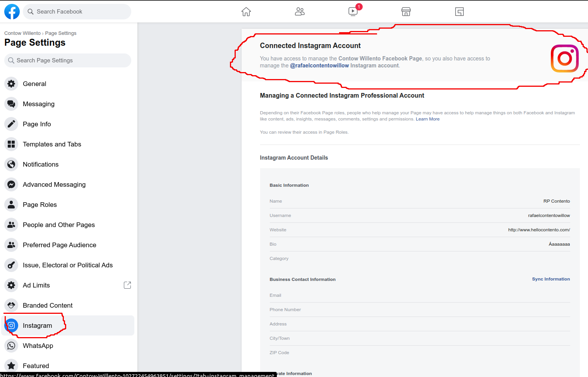
Task: Click the Advanced Messaging messenger icon
Action: pos(12,184)
